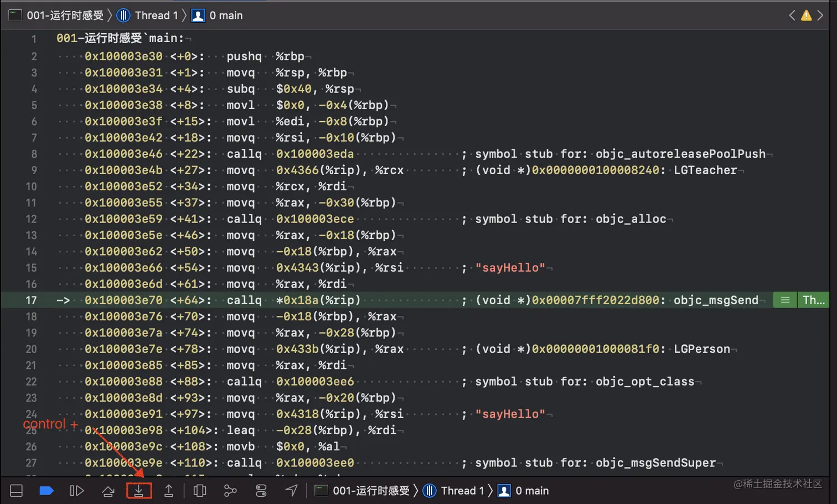Click address 0x100003e70 on line 17
This screenshot has width=837, height=504.
point(123,300)
